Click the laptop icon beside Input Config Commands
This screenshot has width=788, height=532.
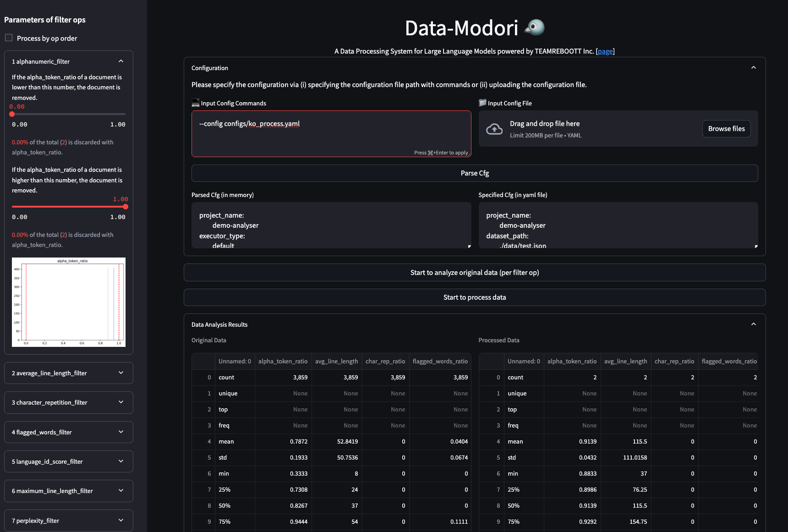coord(196,103)
